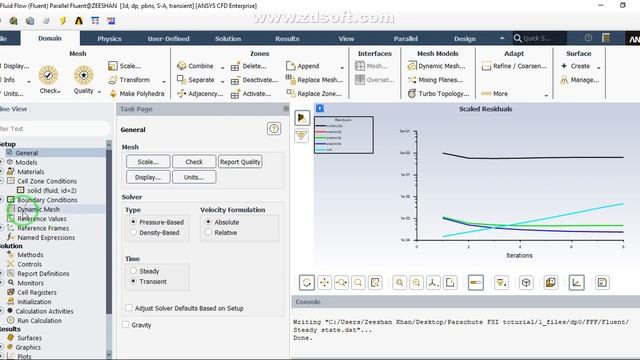Click the mesh Quality star icon
640x360 pixels.
(83, 75)
